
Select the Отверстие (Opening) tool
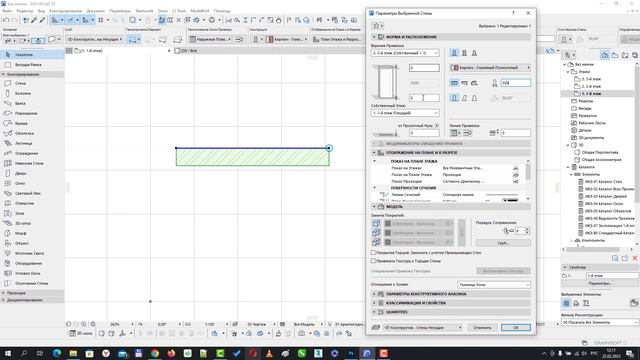click(24, 203)
